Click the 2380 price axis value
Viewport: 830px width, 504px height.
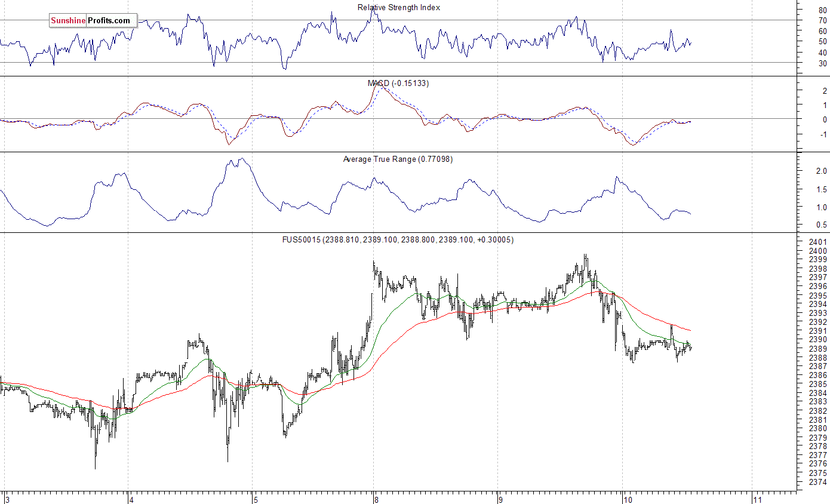[819, 429]
